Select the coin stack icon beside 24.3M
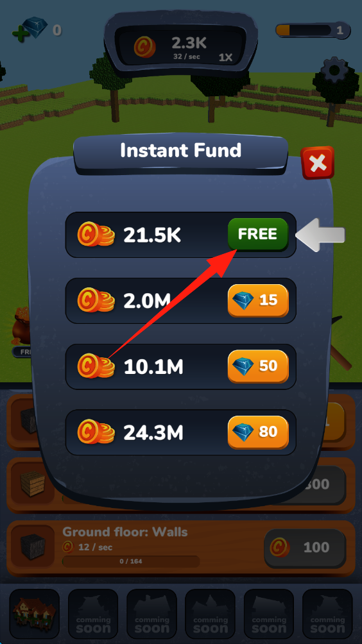Screen dimensions: 362x644 pyautogui.click(x=96, y=432)
